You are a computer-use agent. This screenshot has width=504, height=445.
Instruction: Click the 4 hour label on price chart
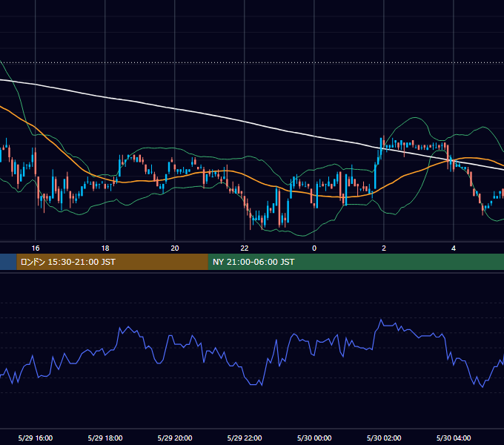point(453,248)
